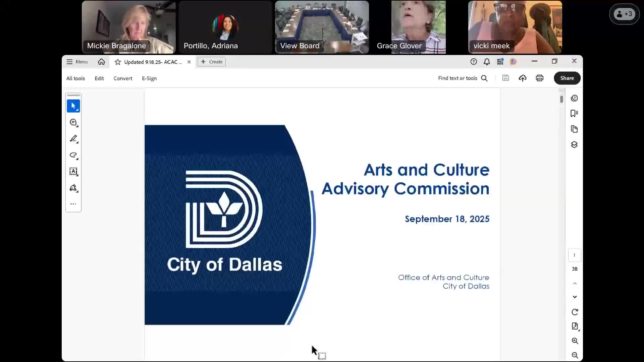Select the arrow selection tool
Screen dimensions: 644x362
coord(73,106)
